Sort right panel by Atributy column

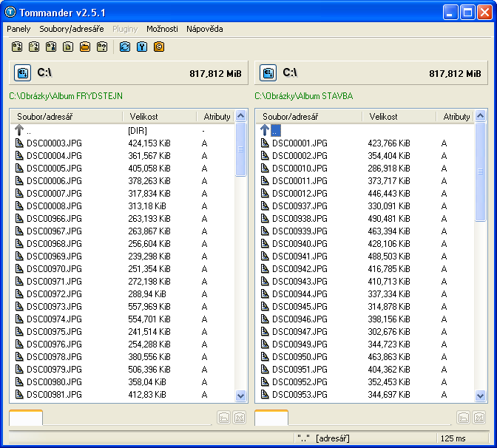point(456,116)
